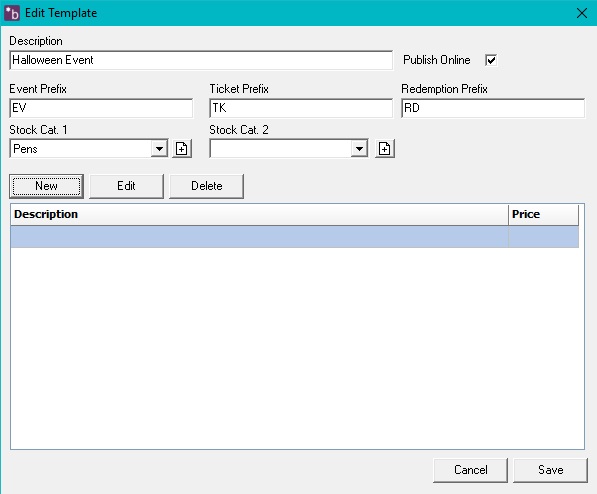Close the Edit Template window
Image resolution: width=597 pixels, height=494 pixels.
click(581, 13)
